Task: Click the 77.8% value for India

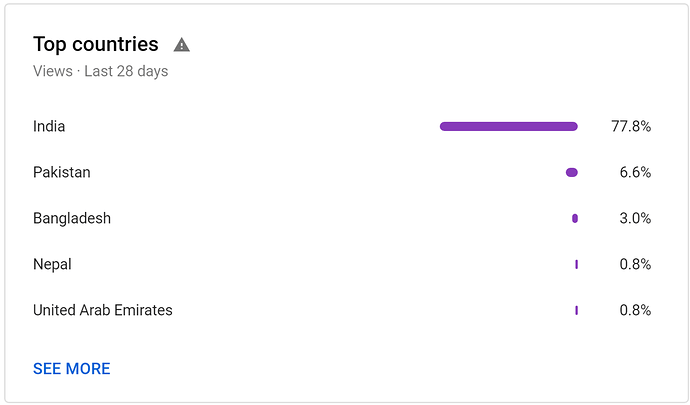Action: [x=631, y=126]
